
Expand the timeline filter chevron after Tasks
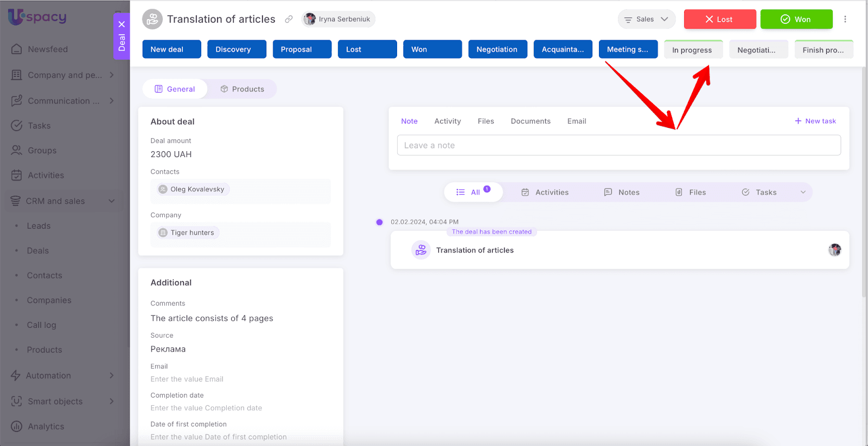point(803,192)
